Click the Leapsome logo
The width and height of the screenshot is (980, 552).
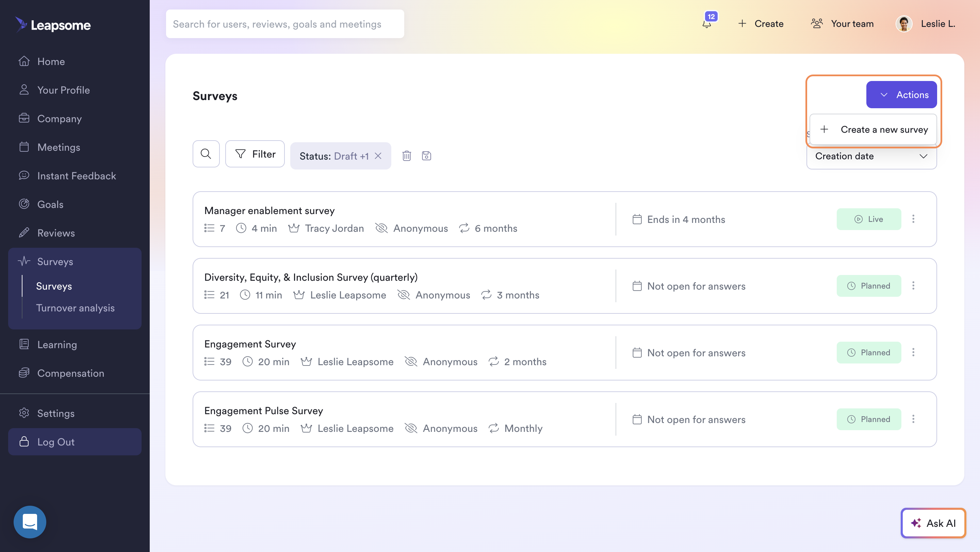pos(53,25)
